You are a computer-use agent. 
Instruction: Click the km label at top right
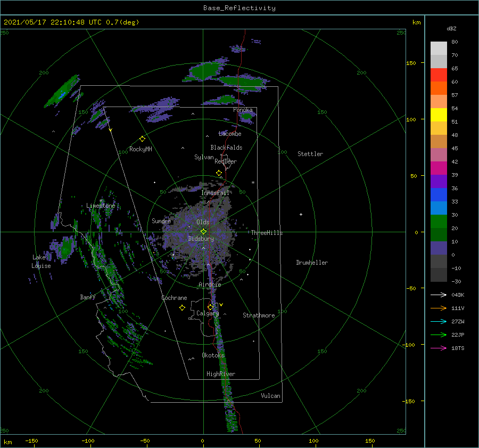click(x=417, y=22)
